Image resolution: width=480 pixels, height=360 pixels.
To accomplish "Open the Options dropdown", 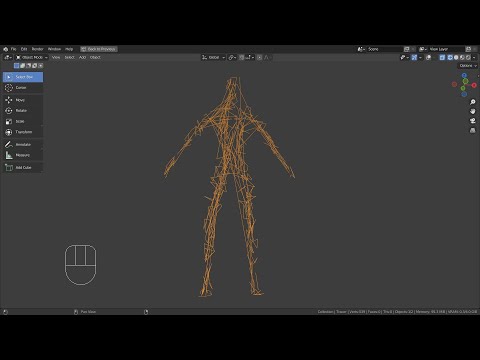I will point(468,66).
